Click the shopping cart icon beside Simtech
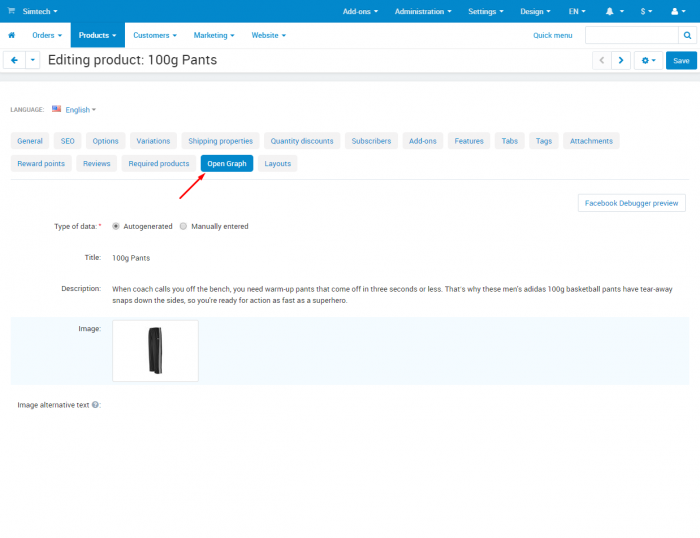The image size is (700, 538). [11, 11]
